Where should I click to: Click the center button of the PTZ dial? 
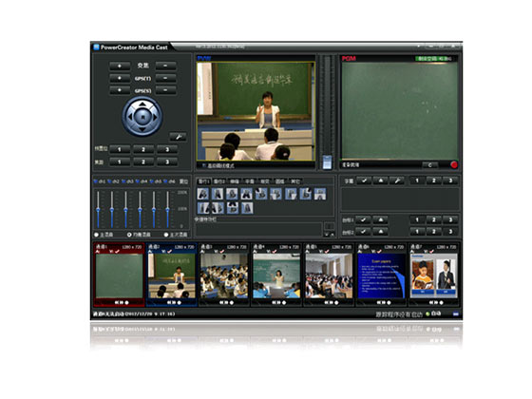click(x=142, y=117)
